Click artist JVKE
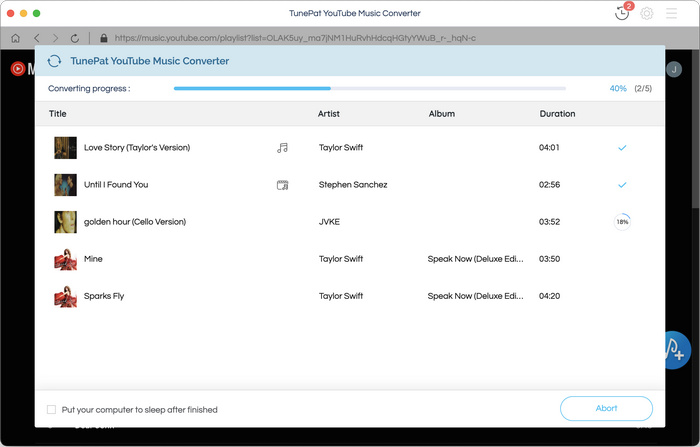 pos(329,222)
